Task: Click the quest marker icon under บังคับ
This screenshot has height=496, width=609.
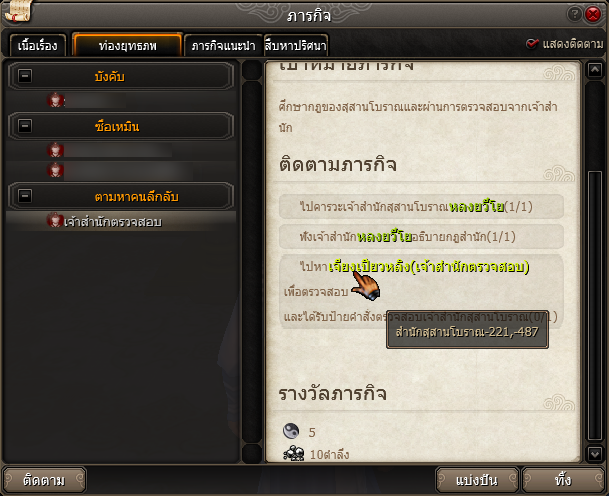Action: coord(55,100)
